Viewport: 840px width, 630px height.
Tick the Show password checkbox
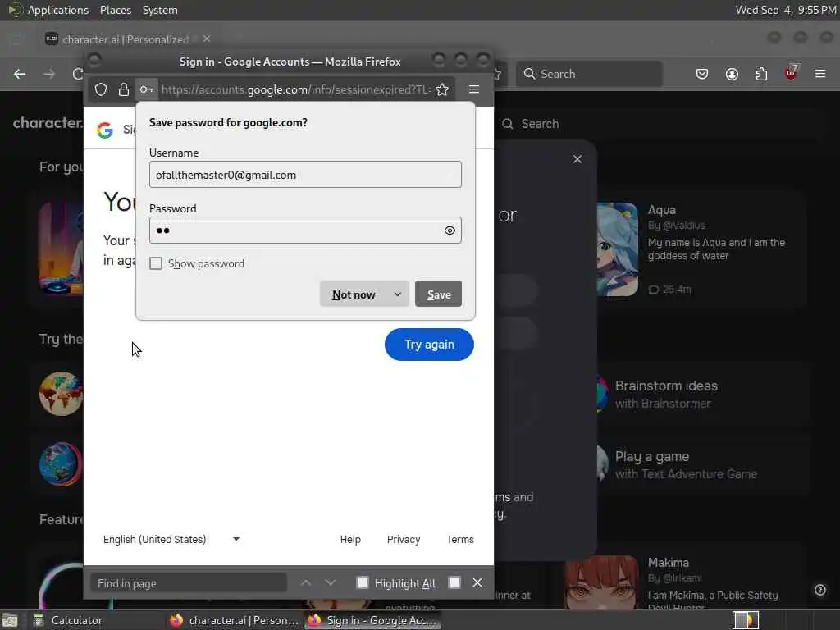coord(156,263)
